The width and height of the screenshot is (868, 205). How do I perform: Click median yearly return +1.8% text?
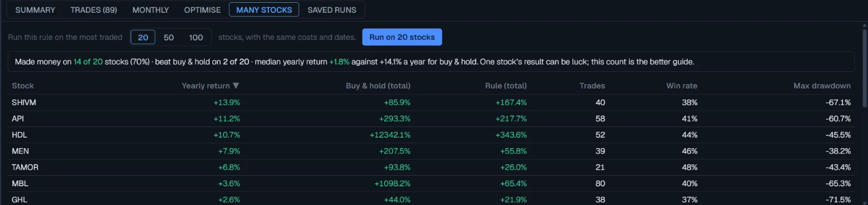click(x=339, y=62)
